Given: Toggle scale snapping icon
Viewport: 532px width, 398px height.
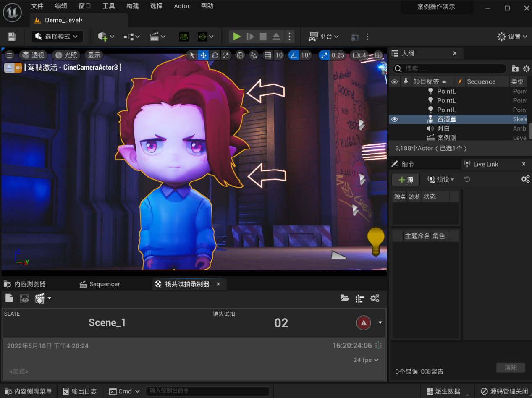Looking at the screenshot, I should [x=324, y=55].
